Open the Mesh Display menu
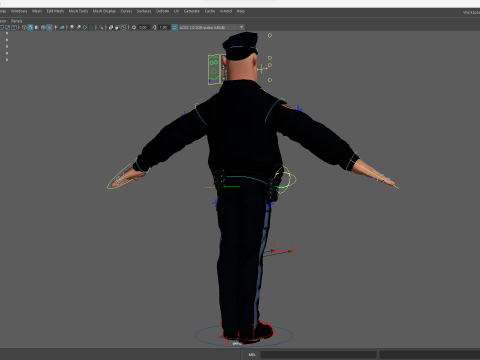Image resolution: width=480 pixels, height=360 pixels. [x=104, y=11]
